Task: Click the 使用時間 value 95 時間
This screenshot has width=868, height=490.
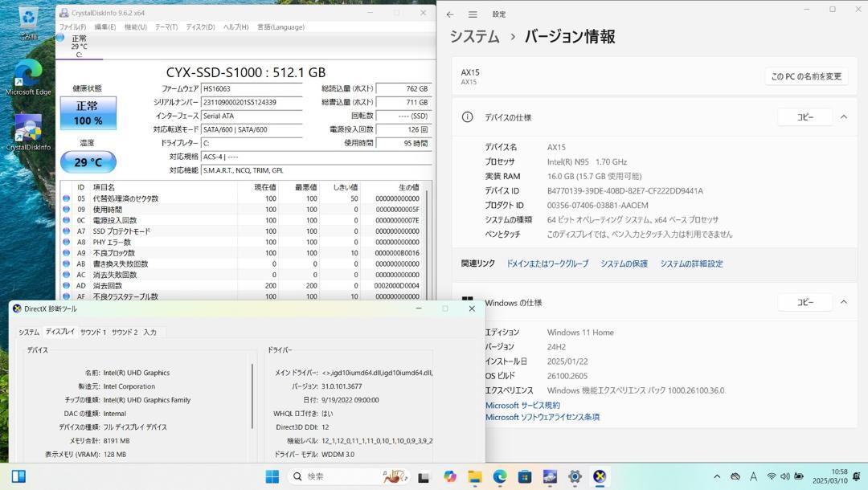Action: (x=403, y=143)
